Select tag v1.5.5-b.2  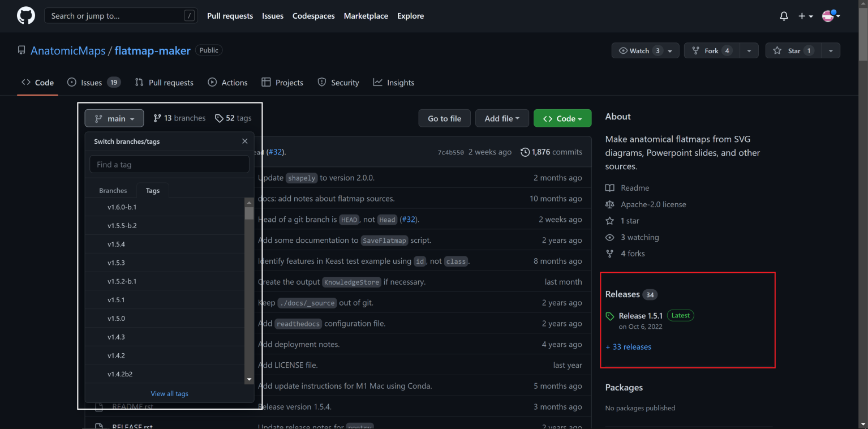tap(165, 226)
